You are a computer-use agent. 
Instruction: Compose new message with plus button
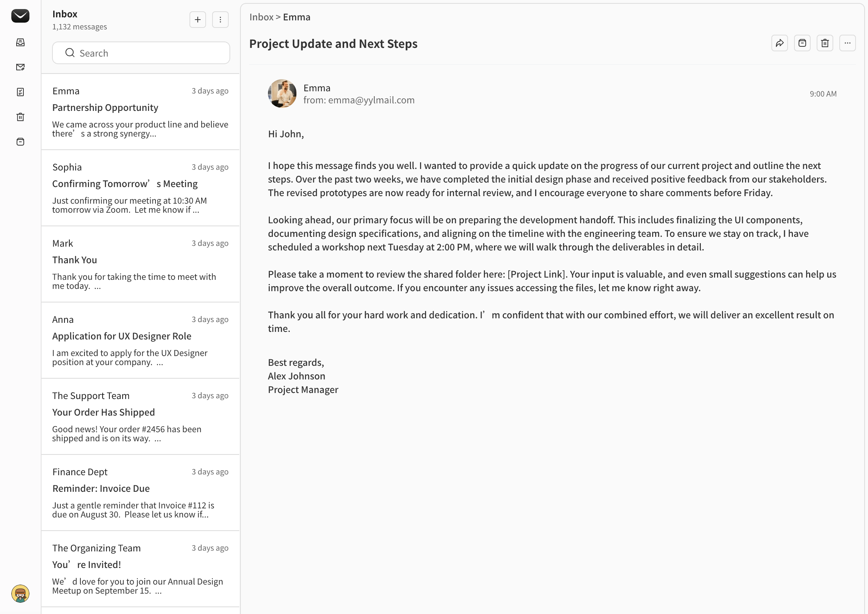[x=197, y=20]
